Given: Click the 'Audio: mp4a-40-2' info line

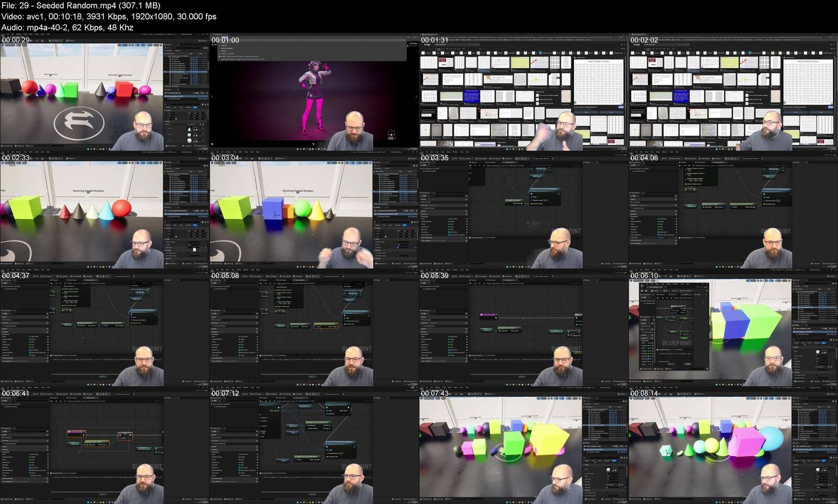Looking at the screenshot, I should pos(68,27).
